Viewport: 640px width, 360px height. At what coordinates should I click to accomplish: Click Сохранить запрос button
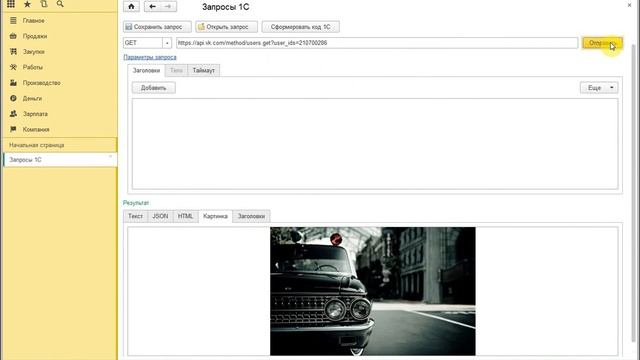coord(157,27)
